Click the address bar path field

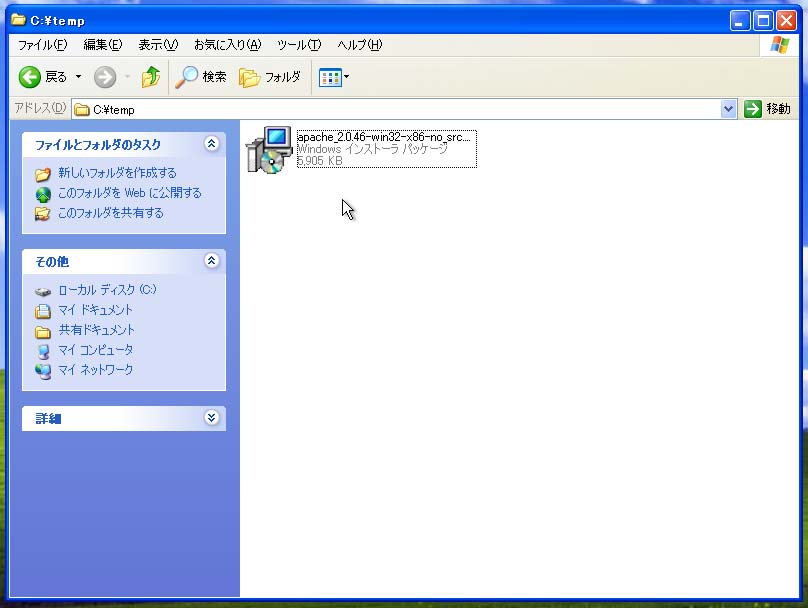click(400, 109)
